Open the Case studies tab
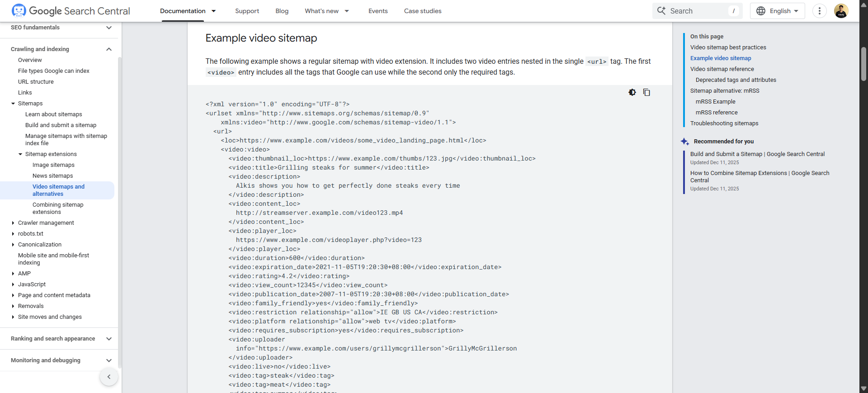 click(x=423, y=11)
